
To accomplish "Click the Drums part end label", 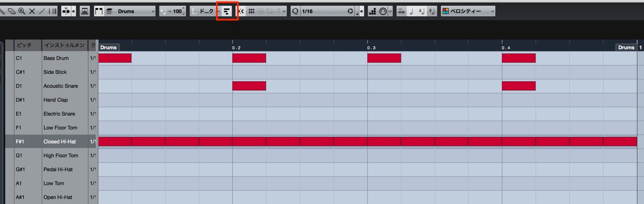I will click(x=626, y=47).
